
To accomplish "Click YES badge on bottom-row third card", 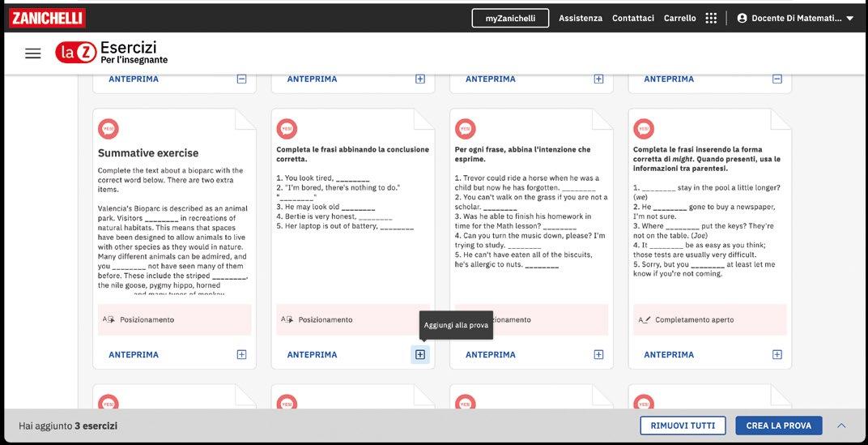I will coord(466,402).
